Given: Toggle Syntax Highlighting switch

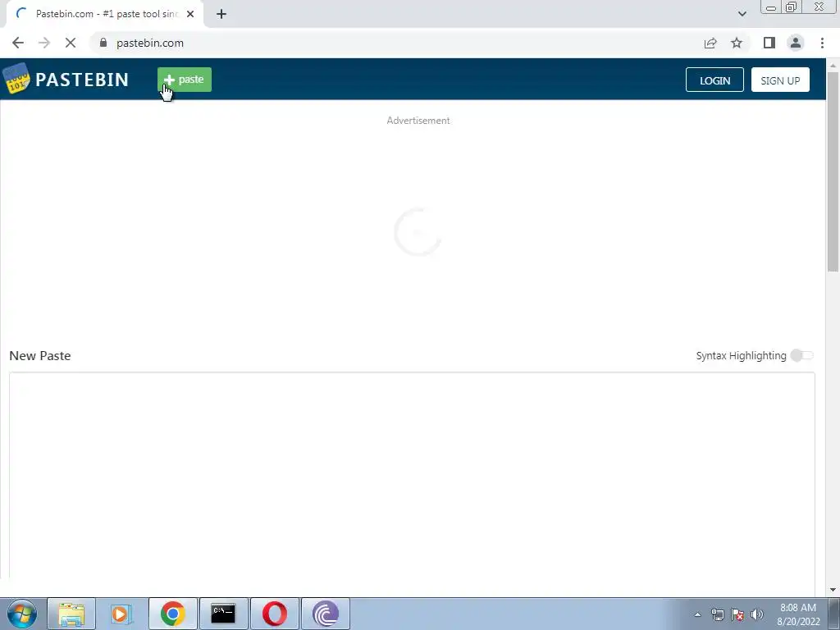Looking at the screenshot, I should [x=802, y=356].
